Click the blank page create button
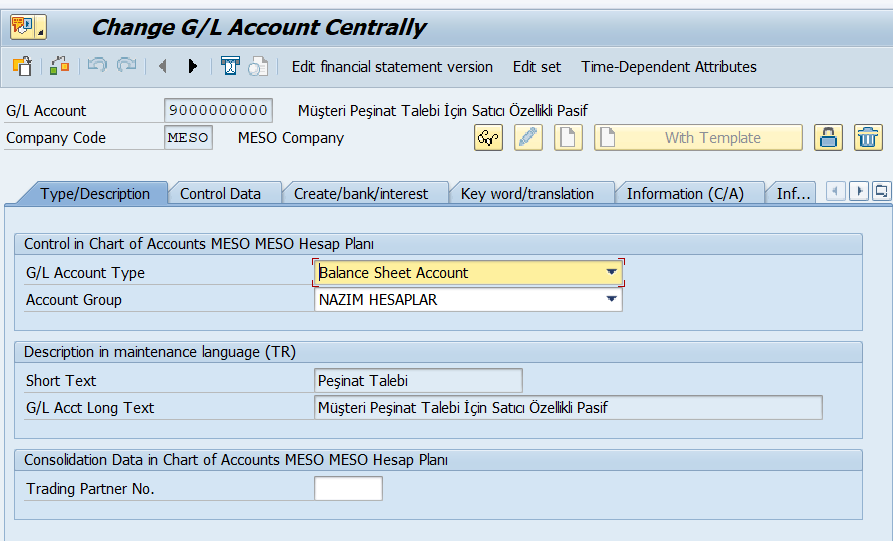The height and width of the screenshot is (541, 893). coord(568,137)
